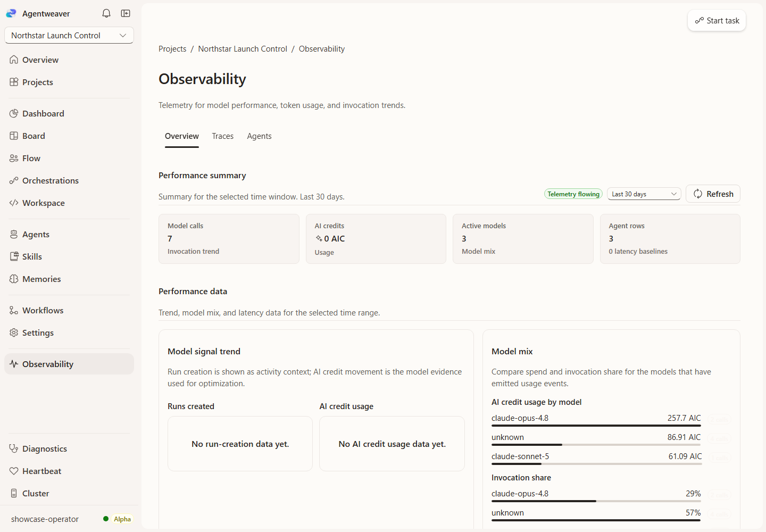Expand the Northstar Launch Control project selector

[69, 35]
